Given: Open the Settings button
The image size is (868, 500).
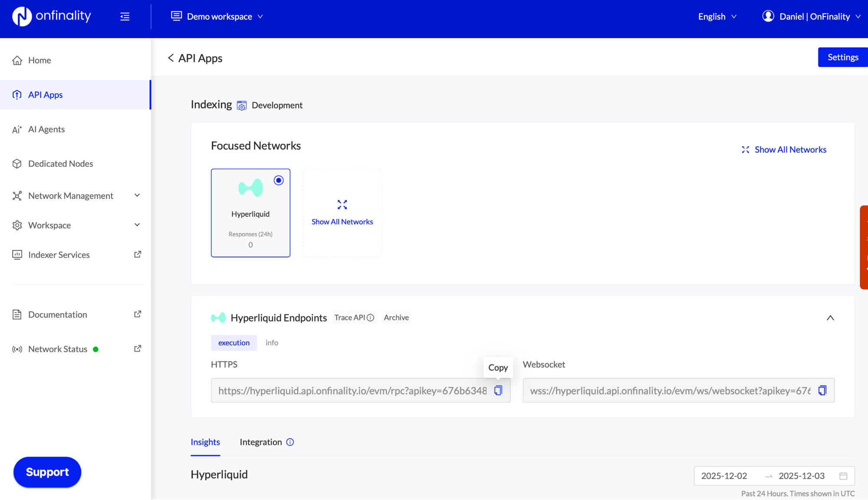Looking at the screenshot, I should 842,57.
